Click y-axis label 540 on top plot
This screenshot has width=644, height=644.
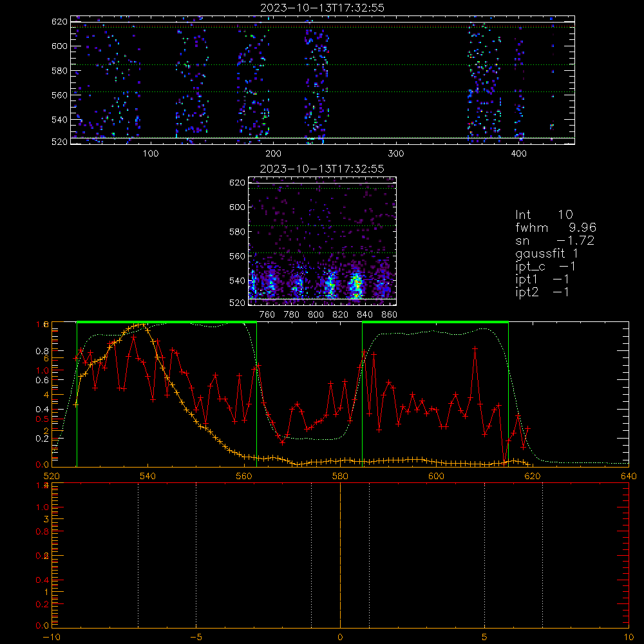coord(59,120)
